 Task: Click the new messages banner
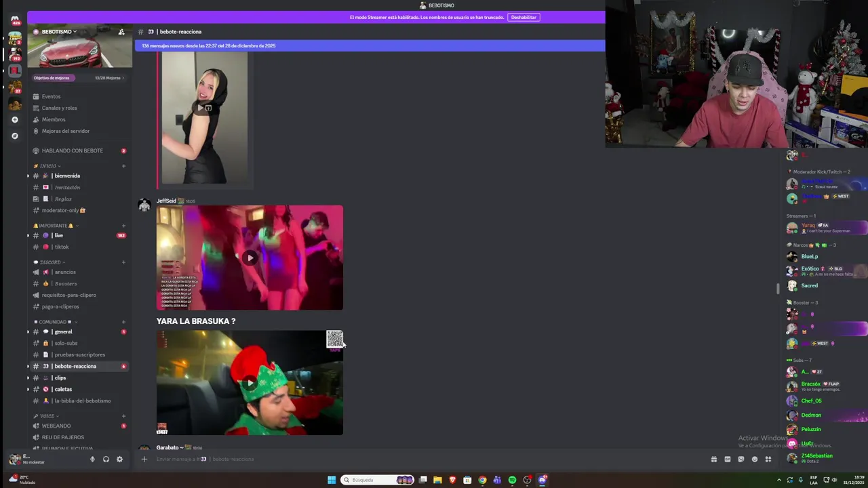click(x=370, y=45)
